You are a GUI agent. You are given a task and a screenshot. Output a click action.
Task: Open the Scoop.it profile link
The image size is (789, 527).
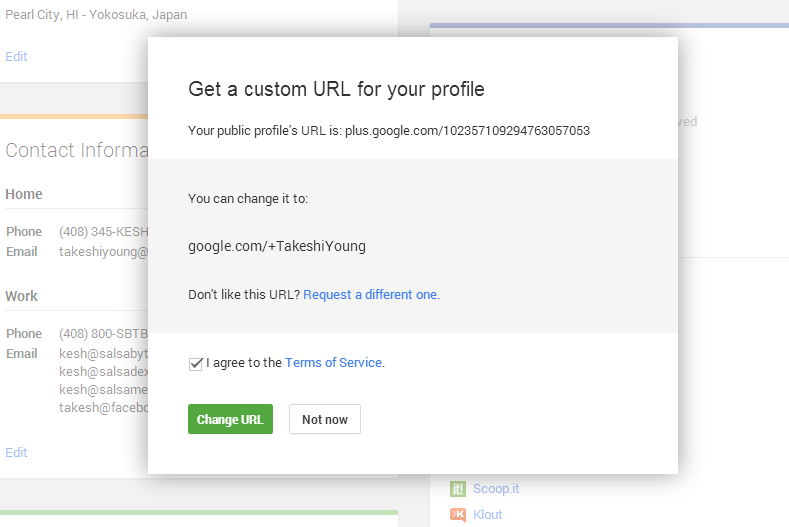point(496,488)
